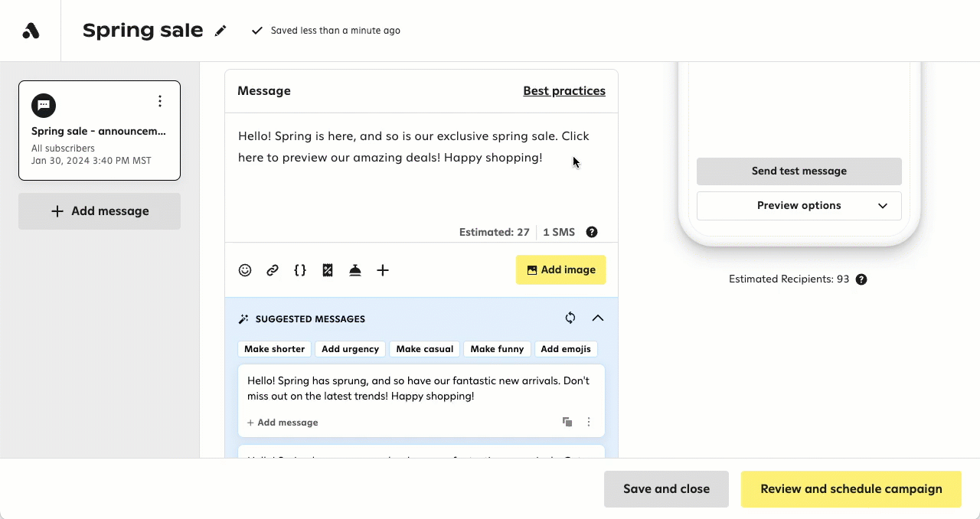980x519 pixels.
Task: Insert a link using the link icon
Action: click(273, 270)
